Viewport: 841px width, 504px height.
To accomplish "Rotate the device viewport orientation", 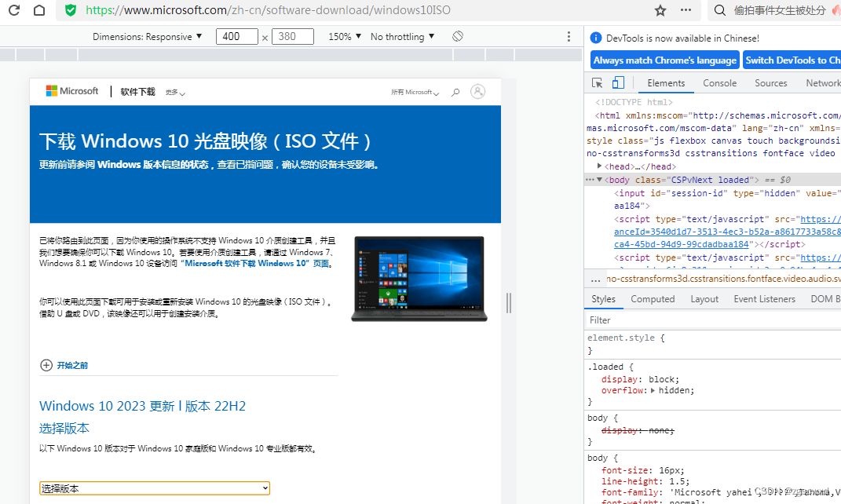I will [458, 36].
